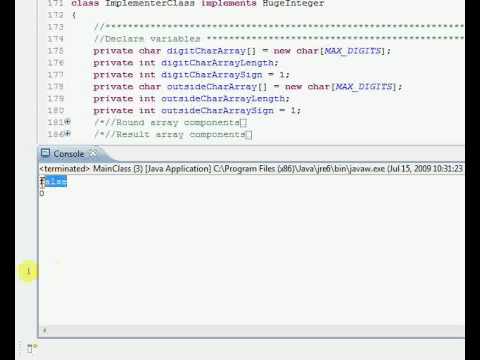Viewport: 480px width, 360px height.
Task: Click 'outsideCharArrayLength' on line 179
Action: [x=224, y=99]
